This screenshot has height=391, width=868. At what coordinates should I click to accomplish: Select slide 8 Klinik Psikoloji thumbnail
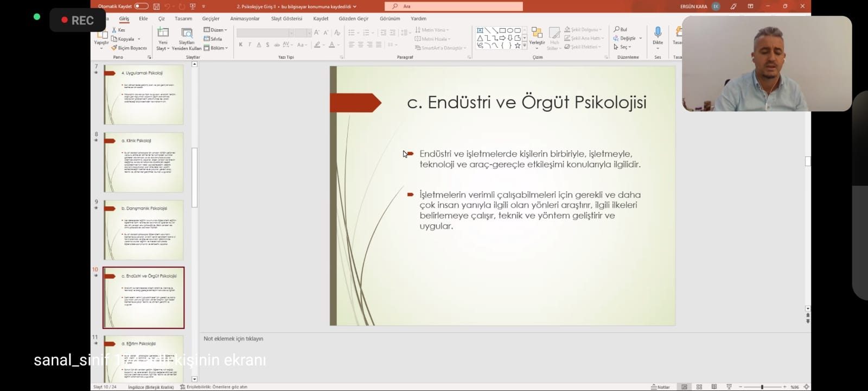(143, 162)
